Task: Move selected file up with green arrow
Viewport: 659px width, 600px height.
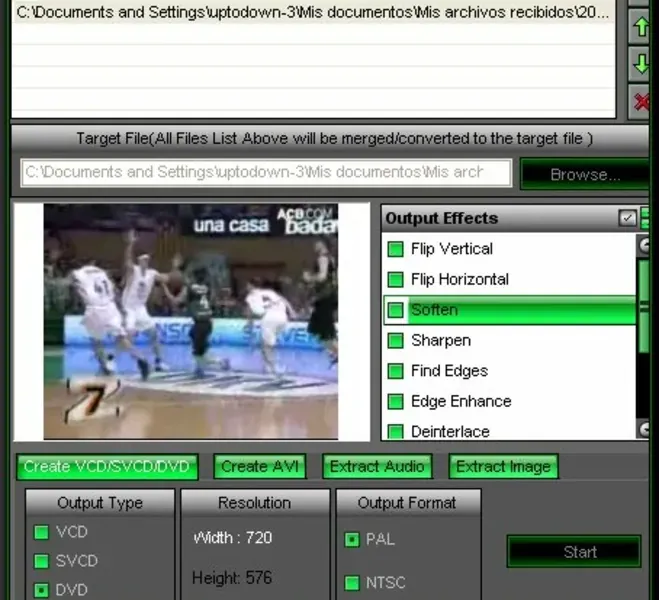Action: pyautogui.click(x=641, y=26)
